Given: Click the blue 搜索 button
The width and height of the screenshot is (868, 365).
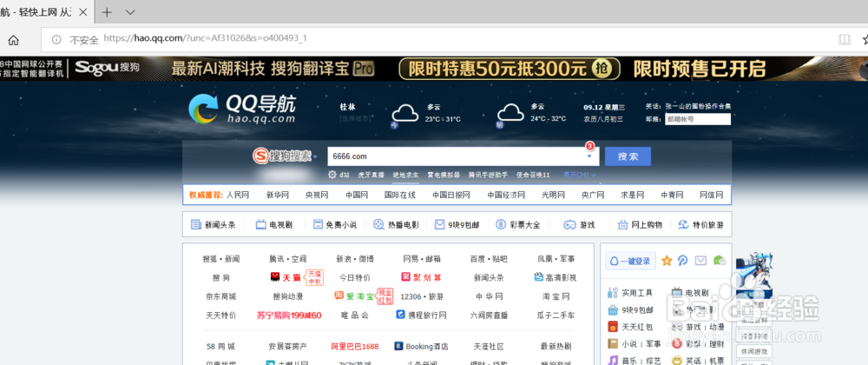Looking at the screenshot, I should pos(628,156).
